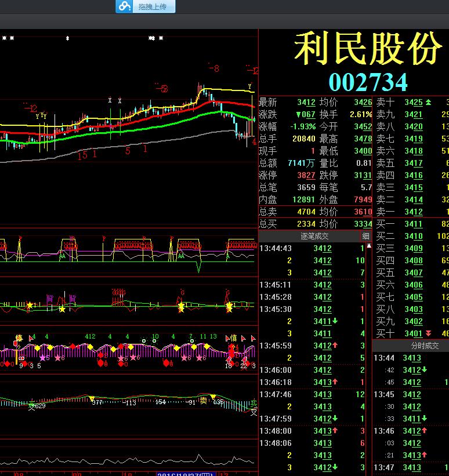Click the cloud upload icon
The width and height of the screenshot is (449, 476).
pyautogui.click(x=124, y=6)
